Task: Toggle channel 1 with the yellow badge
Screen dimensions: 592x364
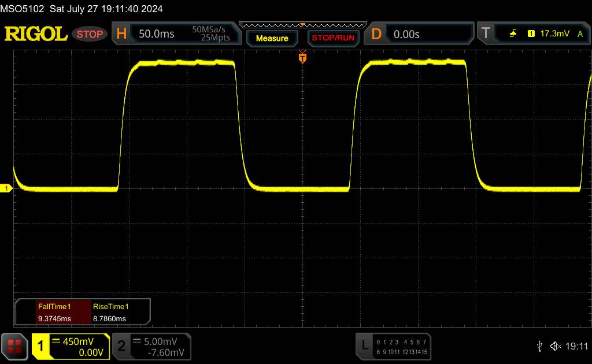Action: click(40, 346)
